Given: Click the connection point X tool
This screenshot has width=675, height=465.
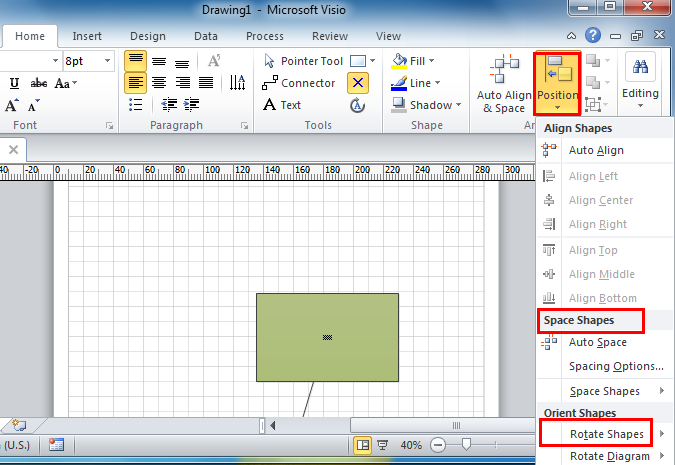Looking at the screenshot, I should point(357,83).
